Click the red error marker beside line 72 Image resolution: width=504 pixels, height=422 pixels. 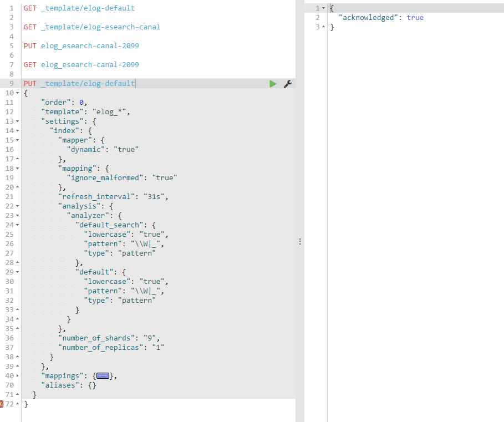(2, 404)
